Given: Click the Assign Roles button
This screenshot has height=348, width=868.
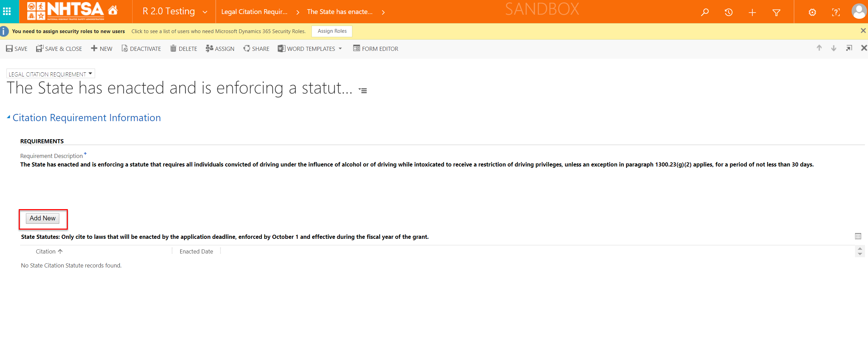Looking at the screenshot, I should point(332,31).
